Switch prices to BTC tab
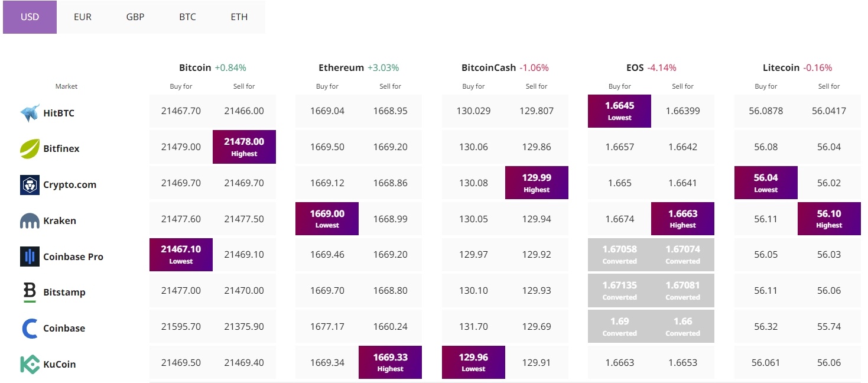The width and height of the screenshot is (868, 383). (x=187, y=17)
